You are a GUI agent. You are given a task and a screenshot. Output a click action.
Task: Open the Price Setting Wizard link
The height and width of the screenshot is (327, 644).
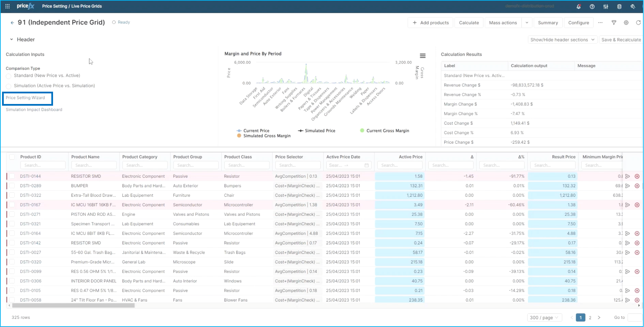point(25,98)
